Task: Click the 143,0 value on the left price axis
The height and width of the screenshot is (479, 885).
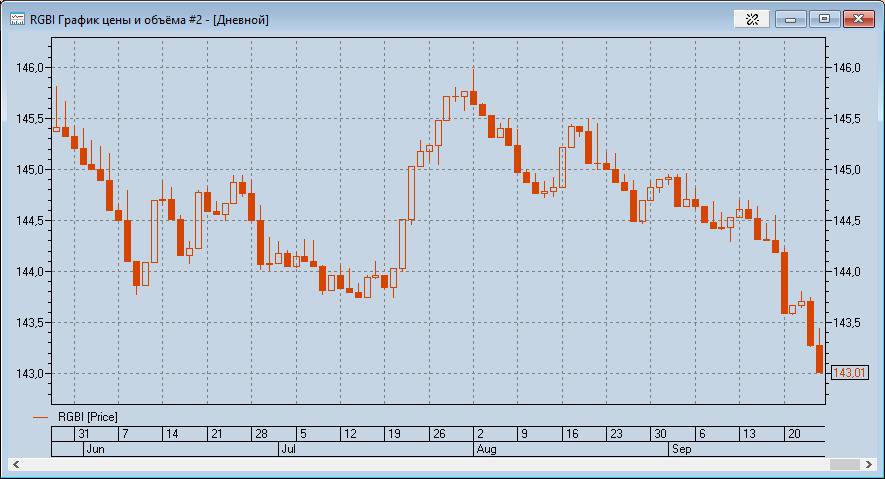Action: [29, 373]
